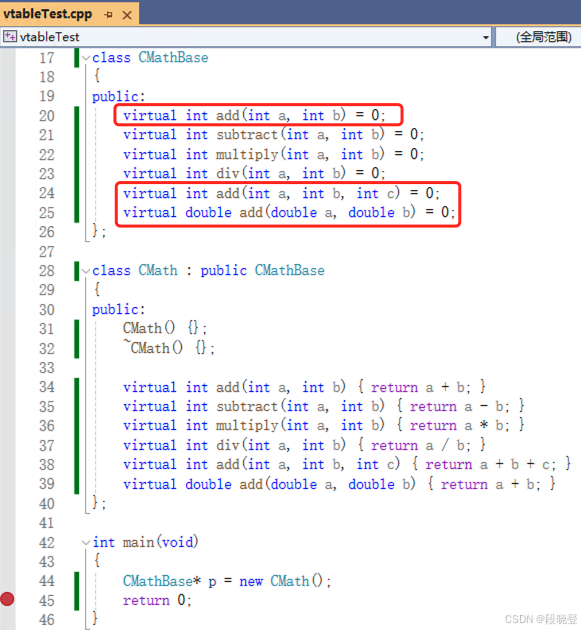This screenshot has height=630, width=581.
Task: Click line number 42
Action: (x=47, y=543)
